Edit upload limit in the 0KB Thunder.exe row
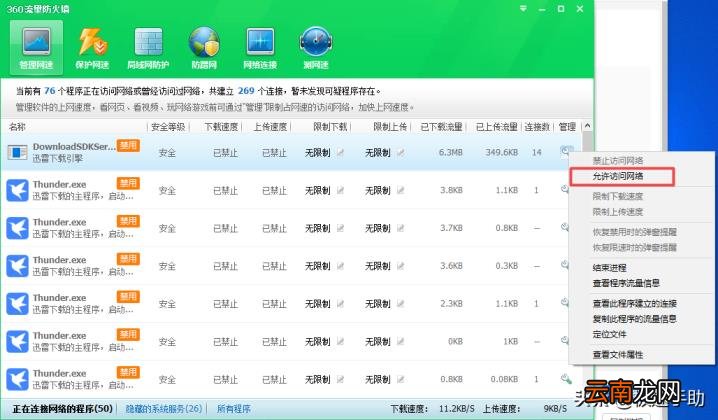 click(401, 341)
